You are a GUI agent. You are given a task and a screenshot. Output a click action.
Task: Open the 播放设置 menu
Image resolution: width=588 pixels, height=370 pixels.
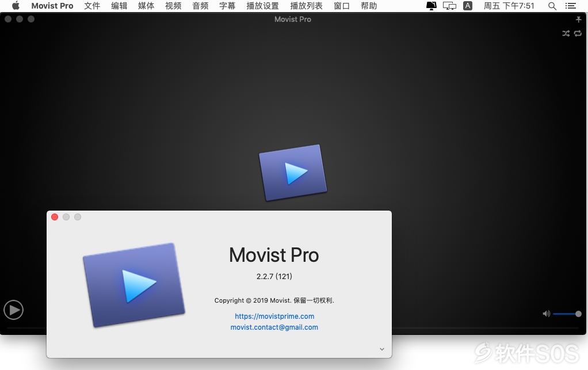pos(262,6)
